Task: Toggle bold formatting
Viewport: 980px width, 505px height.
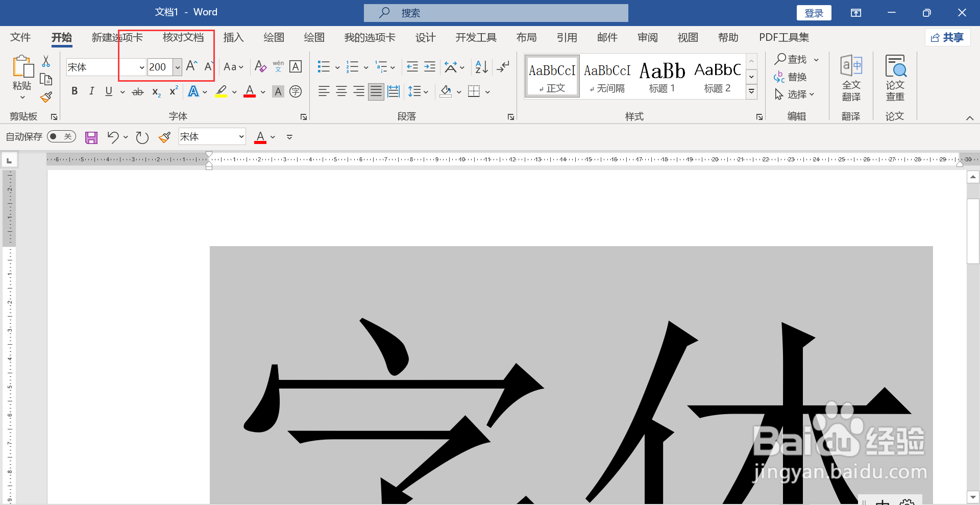Action: (75, 91)
